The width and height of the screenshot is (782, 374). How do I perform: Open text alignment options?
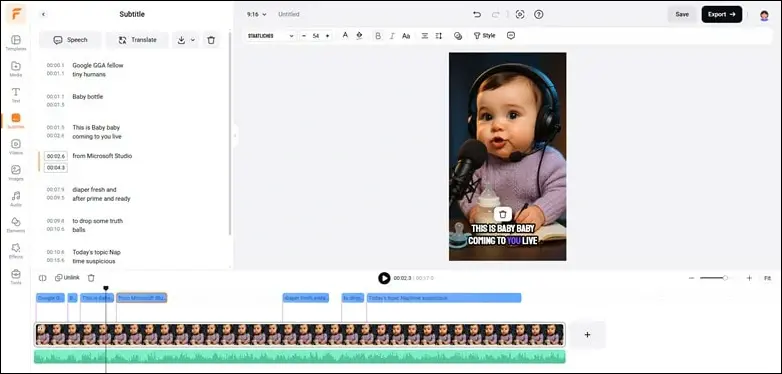(x=424, y=36)
